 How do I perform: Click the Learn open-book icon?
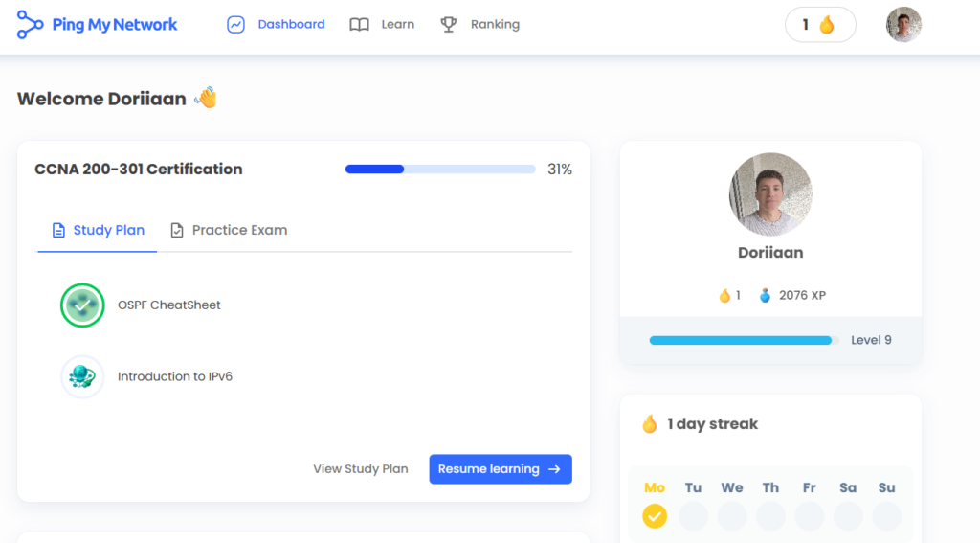[360, 24]
